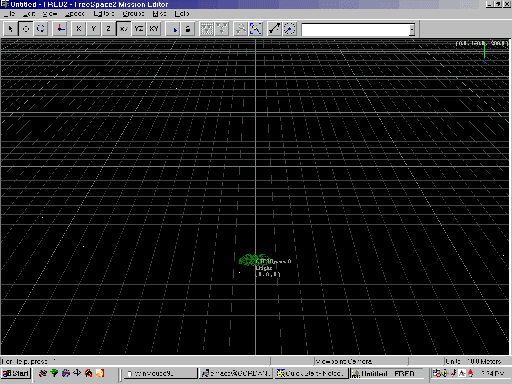Switch to Untitled FRED taskbar button
The image size is (512, 384).
387,373
